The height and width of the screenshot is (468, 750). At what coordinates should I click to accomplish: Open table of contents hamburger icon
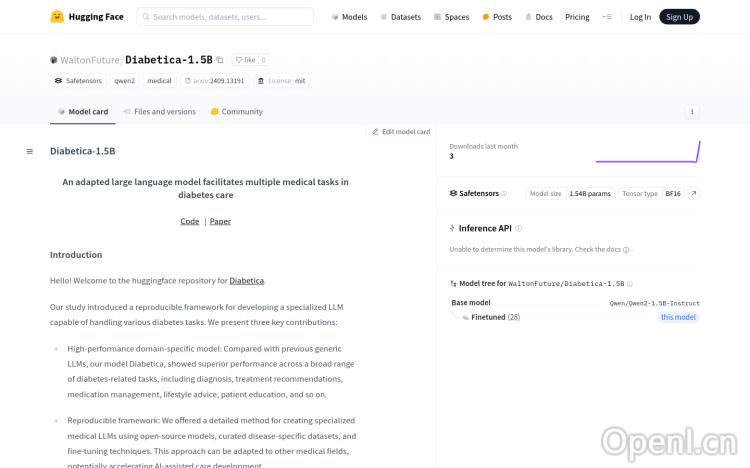[x=30, y=151]
